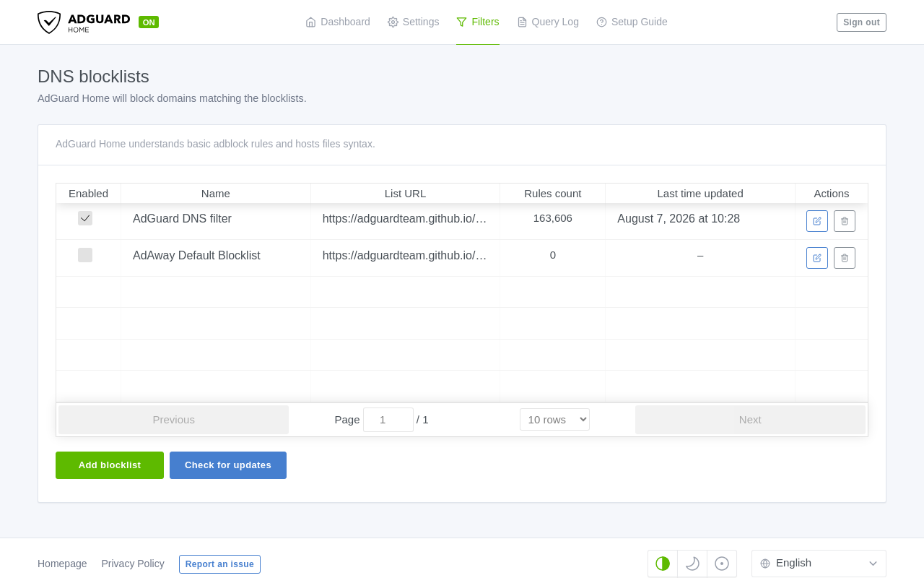Image resolution: width=924 pixels, height=578 pixels.
Task: Sort by Last time updated header
Action: point(700,194)
